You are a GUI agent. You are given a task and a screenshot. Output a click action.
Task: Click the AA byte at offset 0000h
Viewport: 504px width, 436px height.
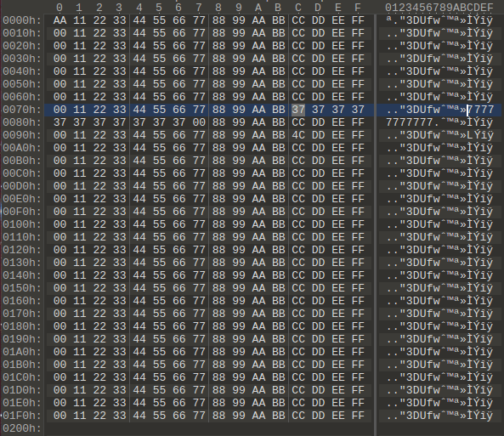[x=59, y=20]
